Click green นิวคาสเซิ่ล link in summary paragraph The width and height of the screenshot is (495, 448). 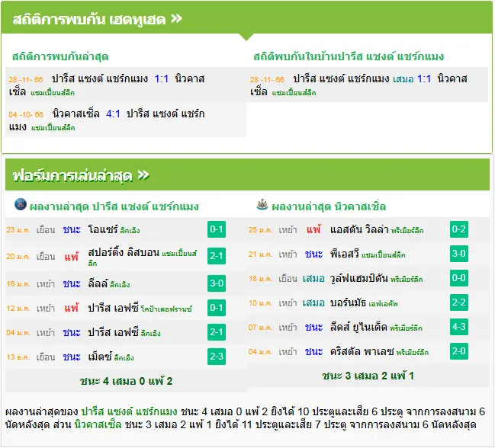coord(98,424)
